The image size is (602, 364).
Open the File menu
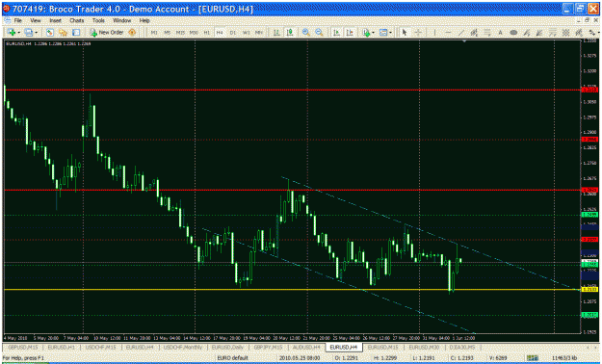click(x=18, y=20)
